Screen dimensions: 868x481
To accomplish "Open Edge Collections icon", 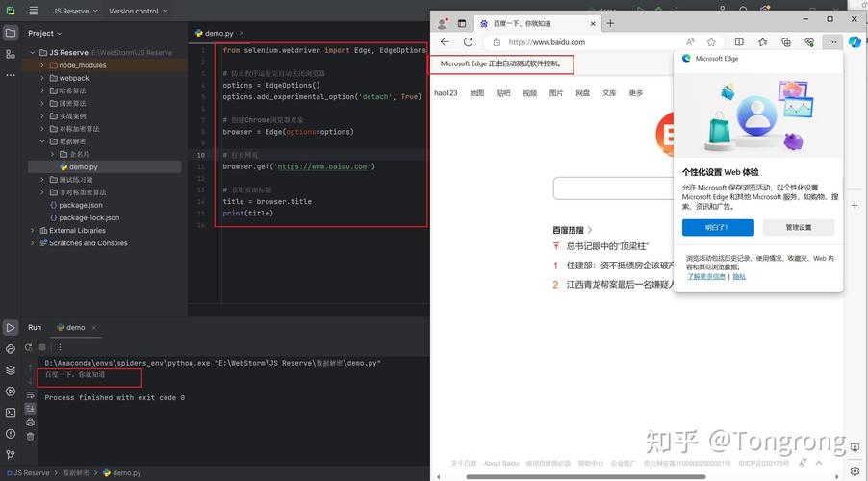I will click(x=786, y=42).
